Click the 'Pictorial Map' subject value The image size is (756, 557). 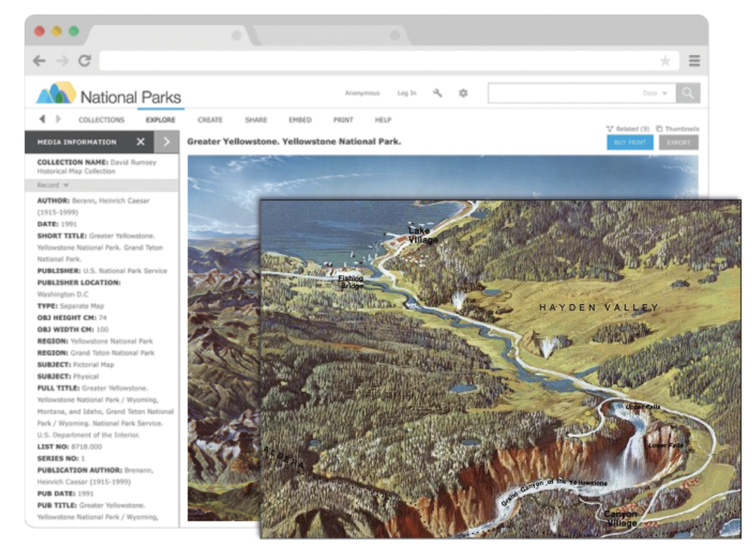[94, 365]
